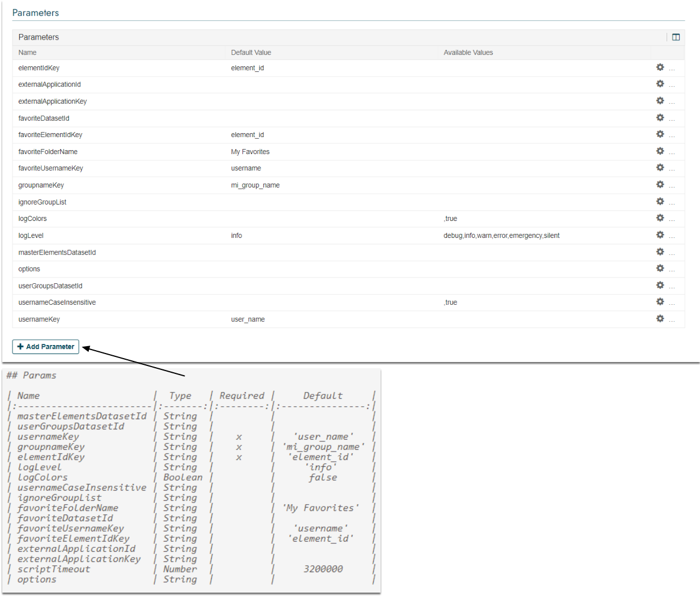Viewport: 700px width, 596px height.
Task: Open gear settings for favoriteElementIdKey parameter
Action: 660,134
